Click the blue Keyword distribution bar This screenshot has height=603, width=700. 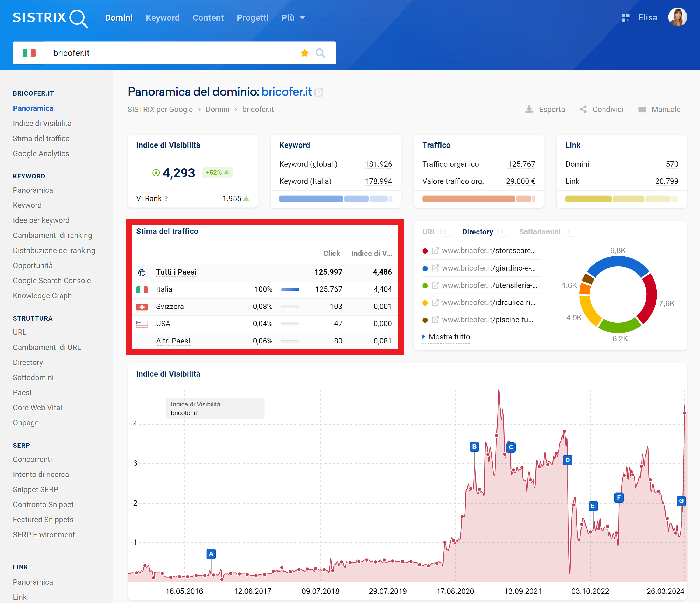click(x=336, y=199)
